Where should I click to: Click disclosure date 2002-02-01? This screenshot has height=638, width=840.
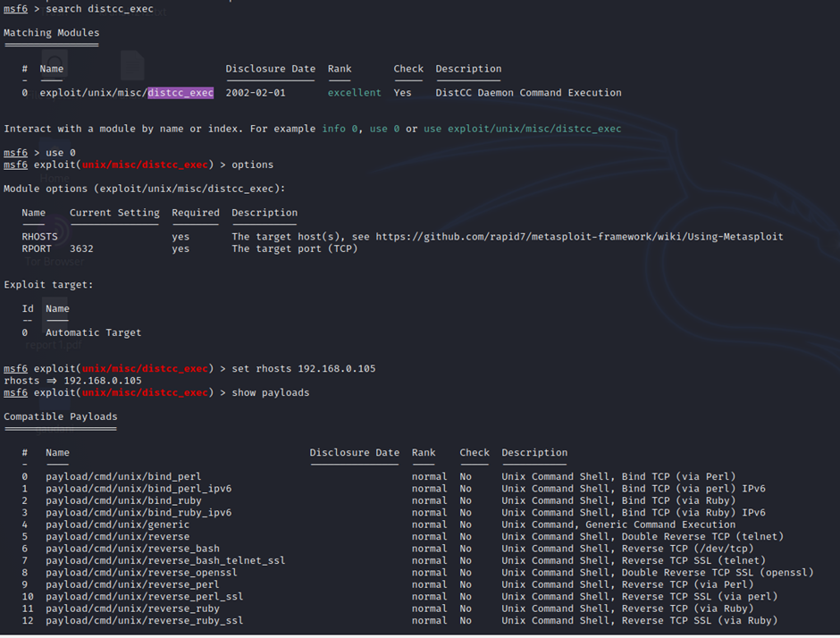coord(256,93)
